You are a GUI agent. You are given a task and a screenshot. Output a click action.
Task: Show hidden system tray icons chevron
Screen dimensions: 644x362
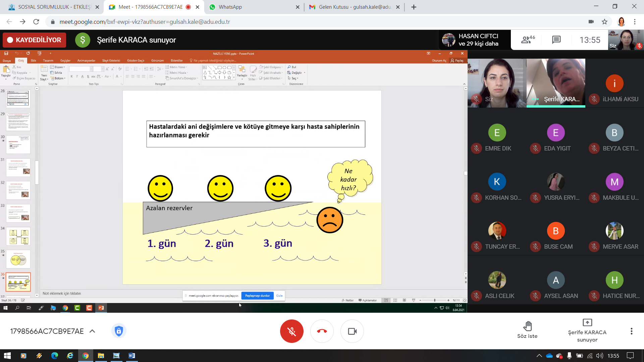click(539, 356)
